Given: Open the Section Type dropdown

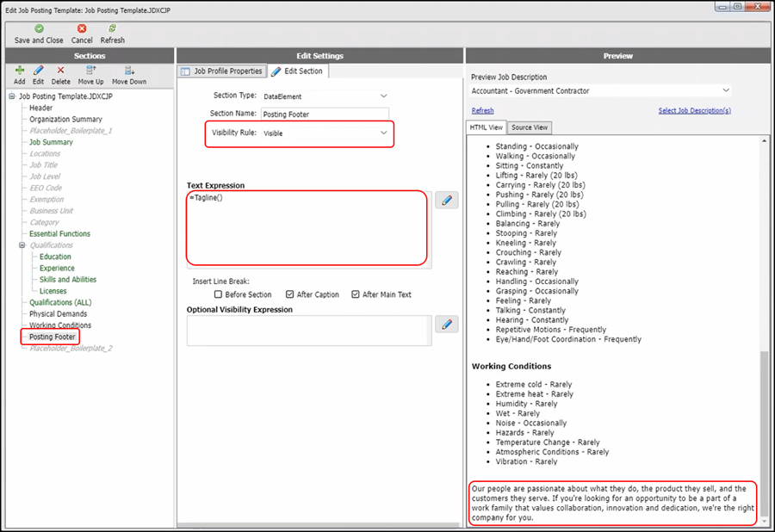Looking at the screenshot, I should click(x=384, y=96).
